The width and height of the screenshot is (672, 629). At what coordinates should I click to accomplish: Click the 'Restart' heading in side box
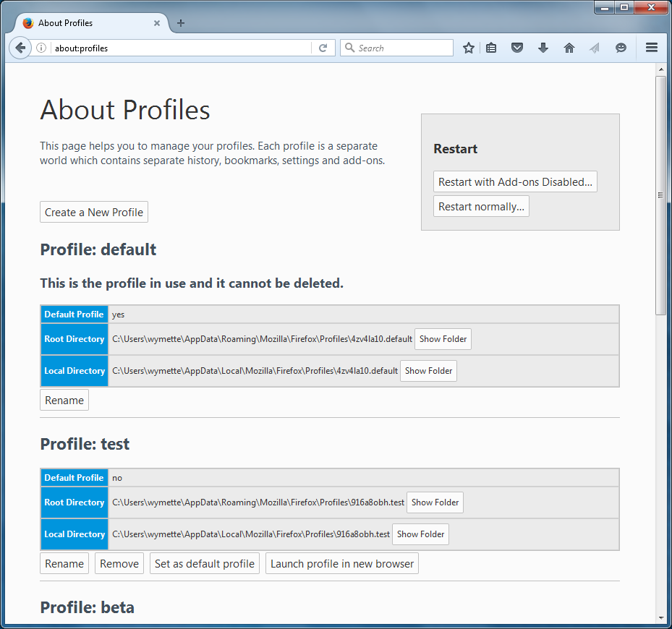tap(455, 149)
